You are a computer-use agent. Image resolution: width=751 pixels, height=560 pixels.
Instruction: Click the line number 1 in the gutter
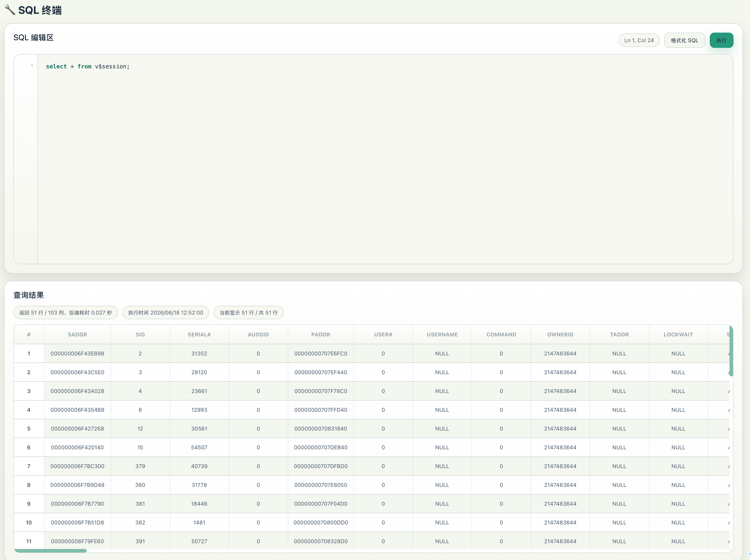[32, 66]
